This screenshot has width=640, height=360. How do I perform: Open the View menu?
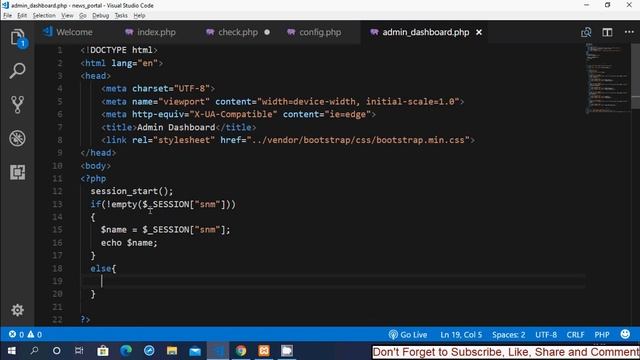click(67, 16)
